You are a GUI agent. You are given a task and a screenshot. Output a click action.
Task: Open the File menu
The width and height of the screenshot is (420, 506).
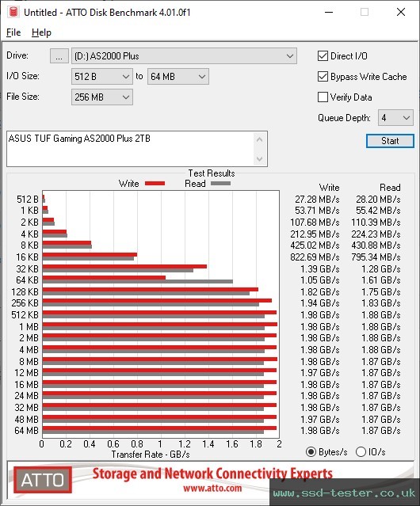click(13, 32)
